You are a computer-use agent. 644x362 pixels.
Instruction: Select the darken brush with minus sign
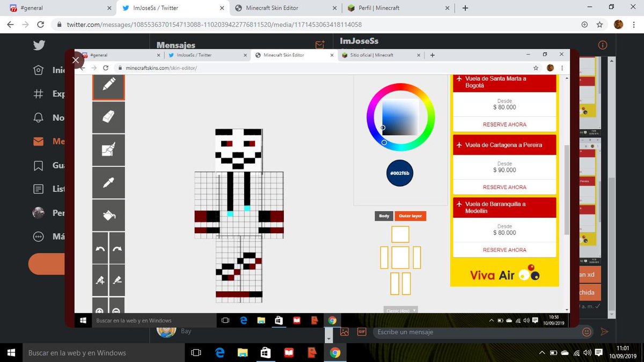point(117,280)
